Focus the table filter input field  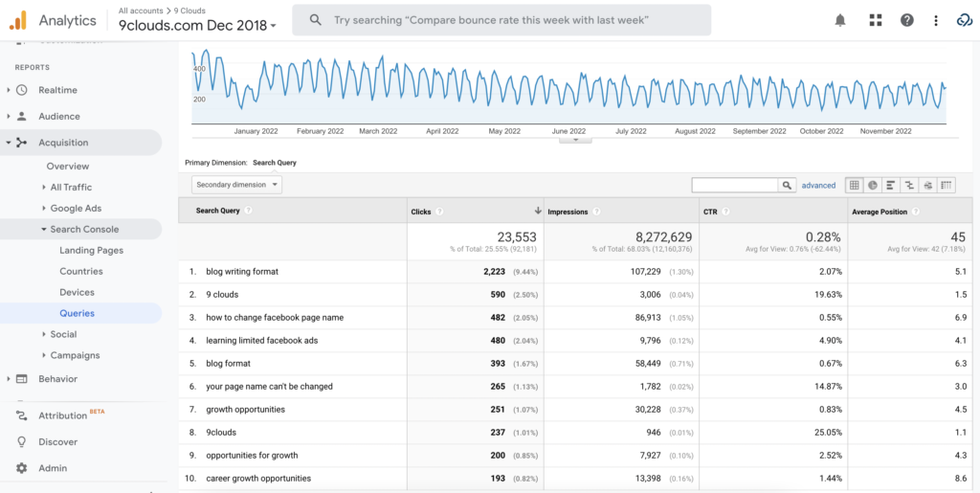coord(734,185)
